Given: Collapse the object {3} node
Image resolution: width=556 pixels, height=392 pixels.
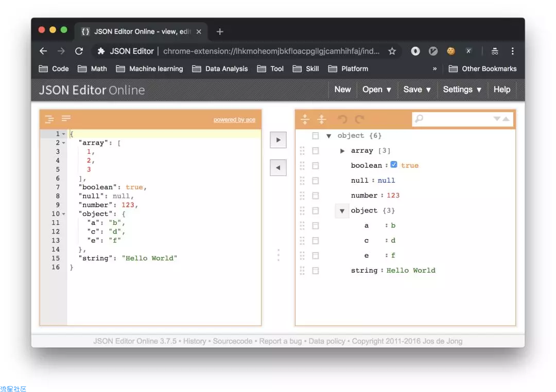Looking at the screenshot, I should coord(342,211).
